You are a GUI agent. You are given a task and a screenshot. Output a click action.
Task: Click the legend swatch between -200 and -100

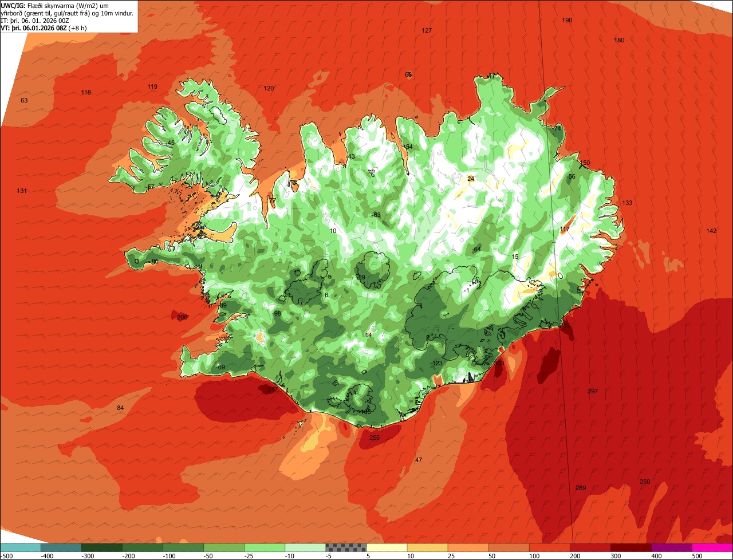pos(143,547)
